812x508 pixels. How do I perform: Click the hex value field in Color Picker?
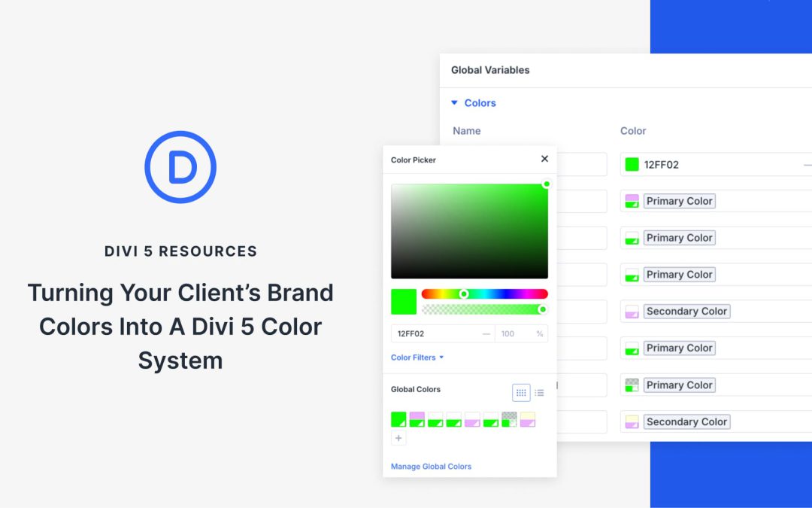tap(443, 333)
